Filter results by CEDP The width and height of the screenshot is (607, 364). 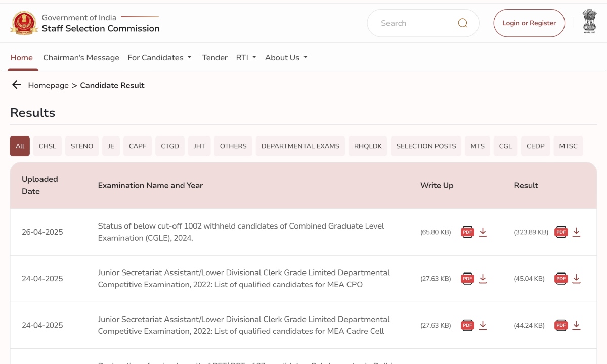point(535,146)
